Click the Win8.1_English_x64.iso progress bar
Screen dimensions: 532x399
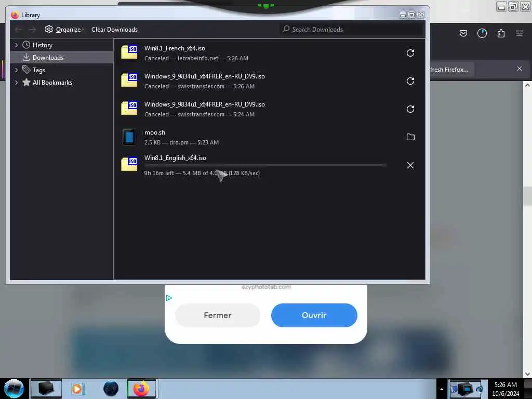pyautogui.click(x=265, y=166)
